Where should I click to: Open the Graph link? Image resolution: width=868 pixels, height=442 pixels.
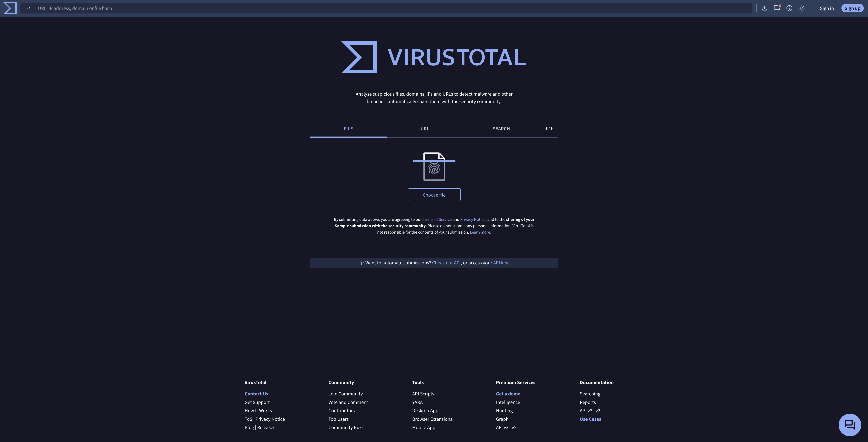click(x=502, y=419)
